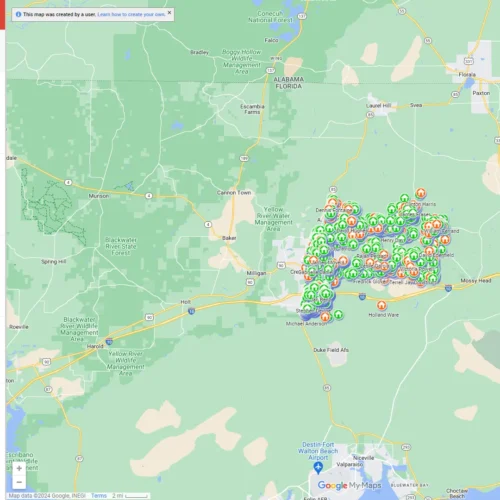The image size is (500, 500).
Task: Click the Holt town label
Action: [186, 302]
